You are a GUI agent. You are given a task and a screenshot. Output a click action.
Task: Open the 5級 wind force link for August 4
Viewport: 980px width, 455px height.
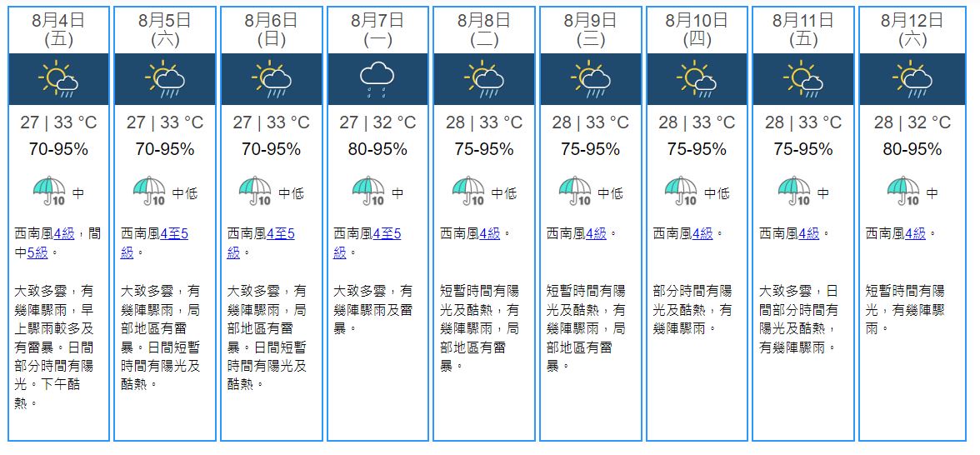tap(37, 252)
